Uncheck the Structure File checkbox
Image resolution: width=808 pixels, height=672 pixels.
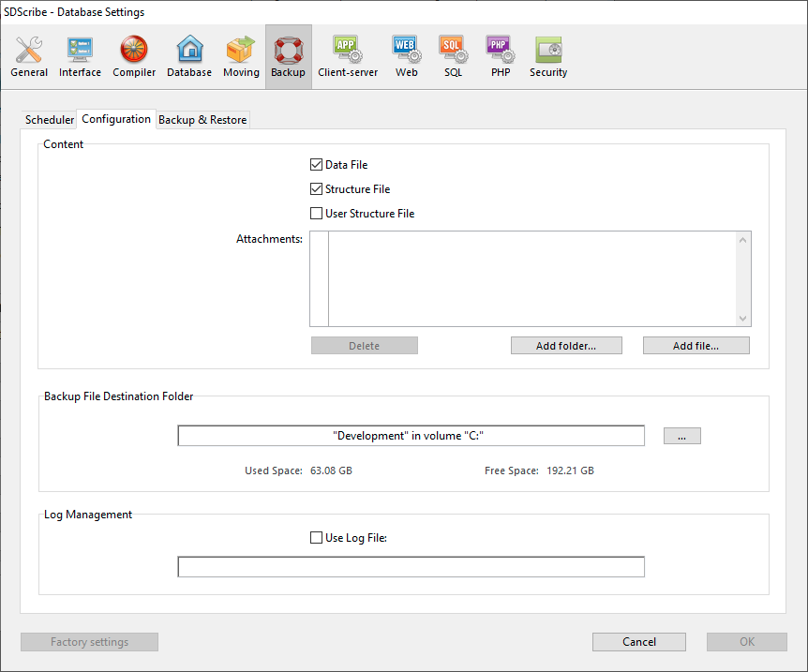pyautogui.click(x=317, y=189)
